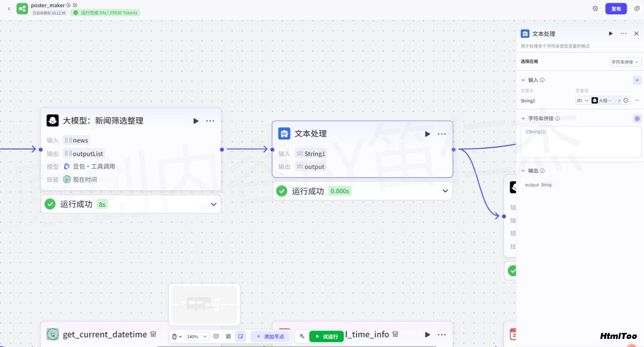Collapse the 输入 section

pos(523,80)
